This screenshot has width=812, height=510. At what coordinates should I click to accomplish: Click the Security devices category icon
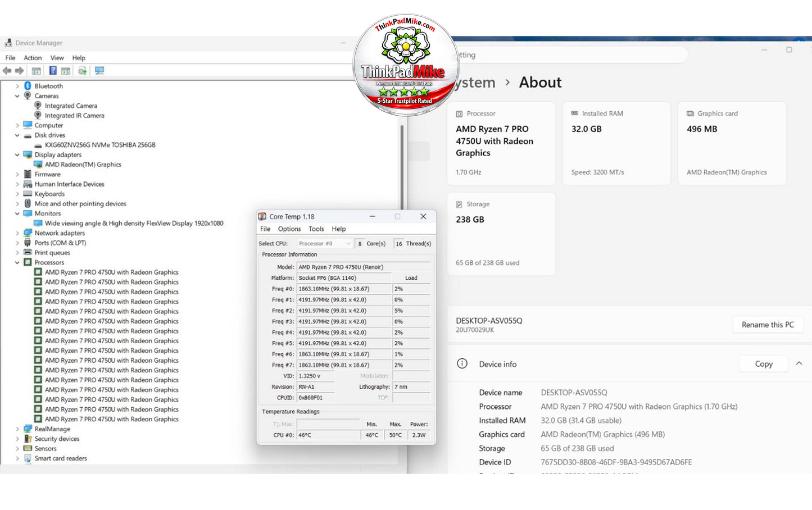pos(28,439)
